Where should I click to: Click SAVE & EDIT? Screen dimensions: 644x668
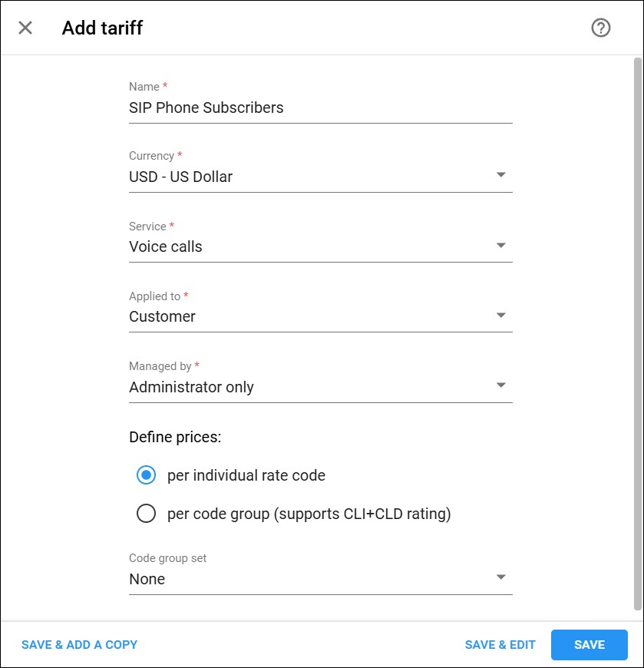[500, 644]
